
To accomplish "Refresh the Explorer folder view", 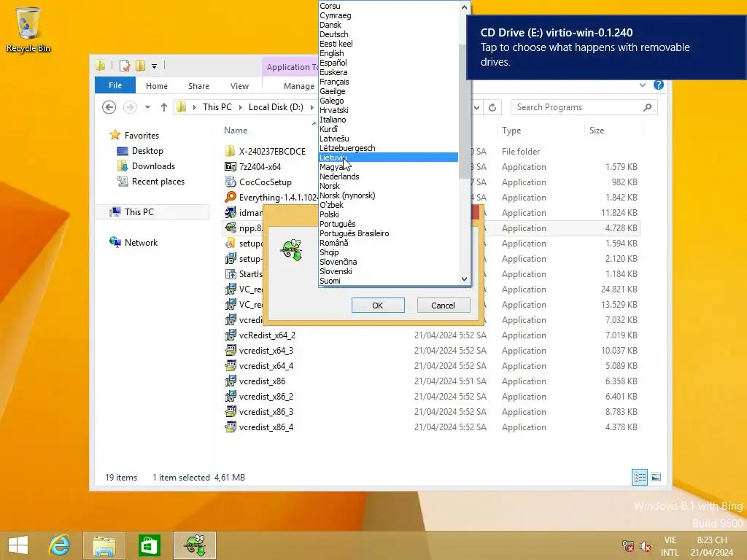I will pos(492,107).
